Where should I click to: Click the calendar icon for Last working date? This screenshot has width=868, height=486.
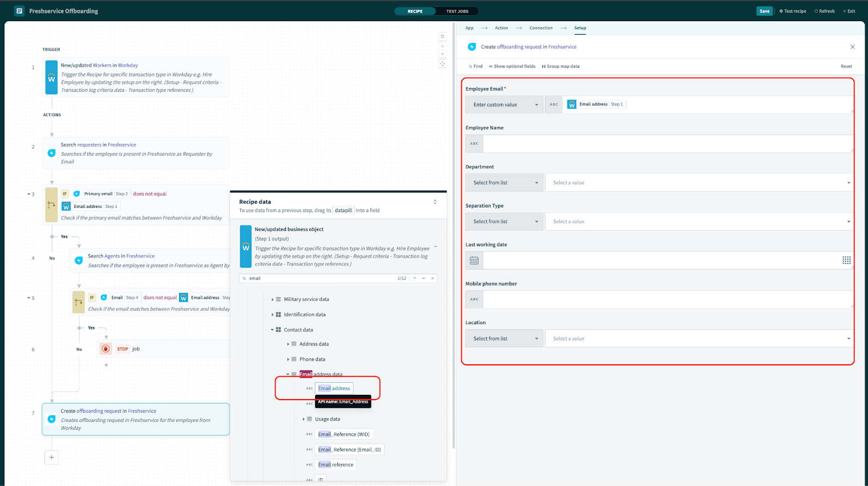pyautogui.click(x=474, y=261)
